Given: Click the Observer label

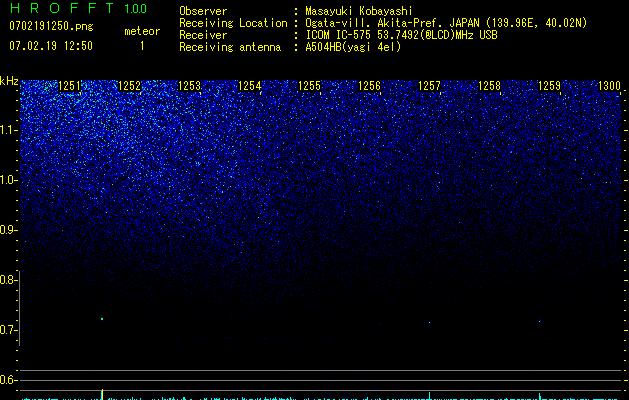Looking at the screenshot, I should [203, 11].
